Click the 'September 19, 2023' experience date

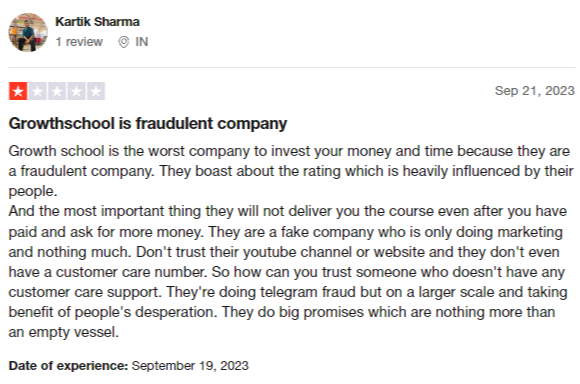pos(190,366)
